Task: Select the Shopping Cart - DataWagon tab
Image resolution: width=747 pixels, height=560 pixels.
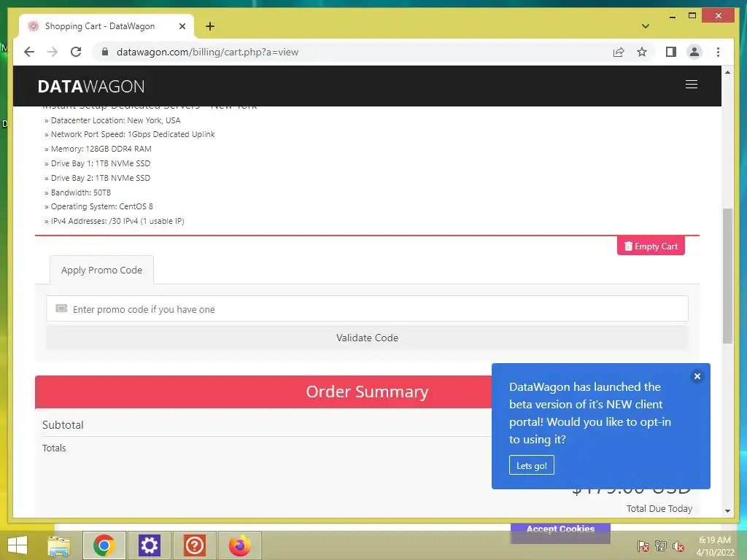Action: [107, 26]
